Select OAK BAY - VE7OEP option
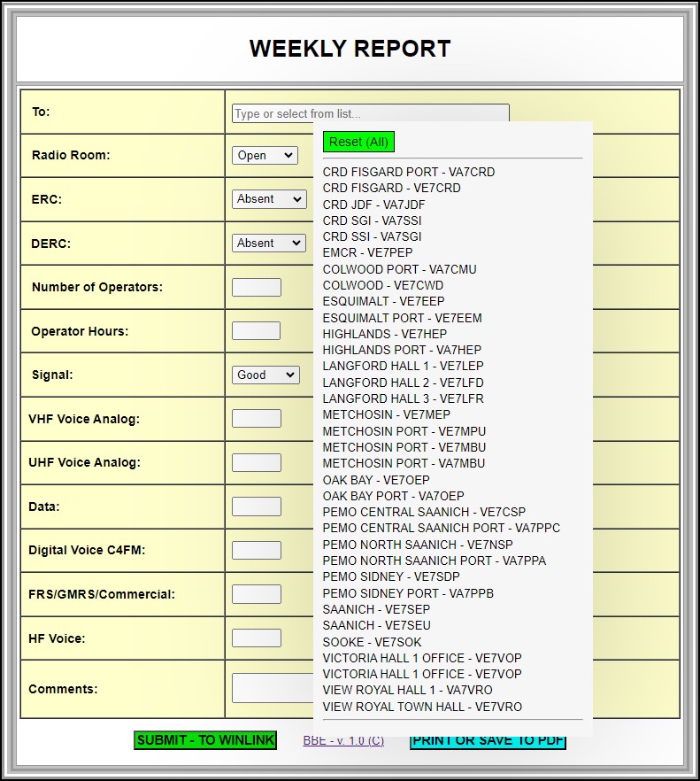 point(375,480)
